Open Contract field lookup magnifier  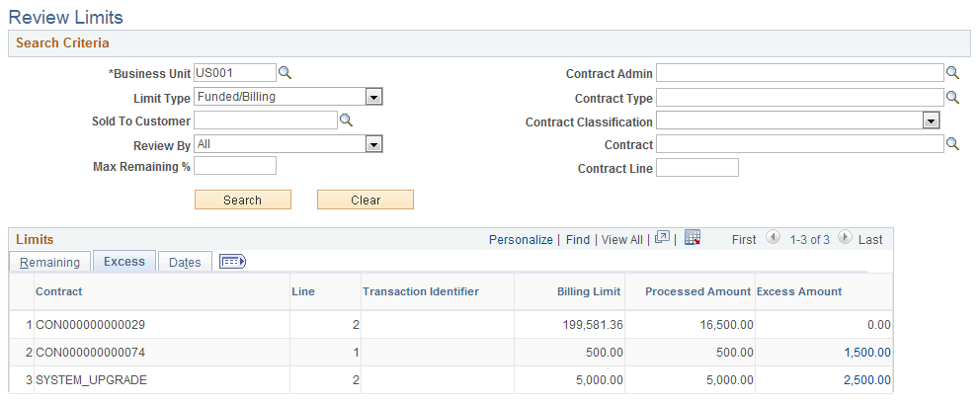pyautogui.click(x=952, y=144)
